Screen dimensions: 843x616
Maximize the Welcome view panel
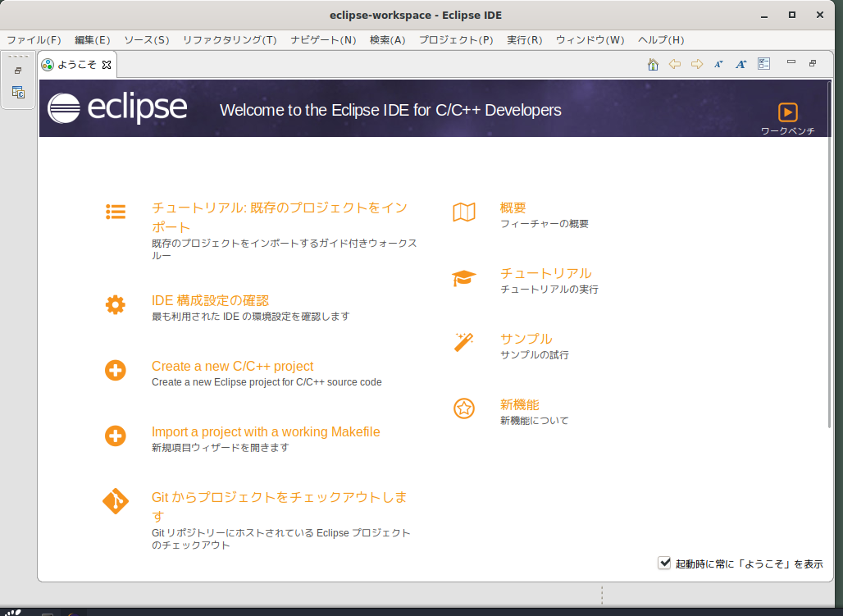[x=813, y=63]
